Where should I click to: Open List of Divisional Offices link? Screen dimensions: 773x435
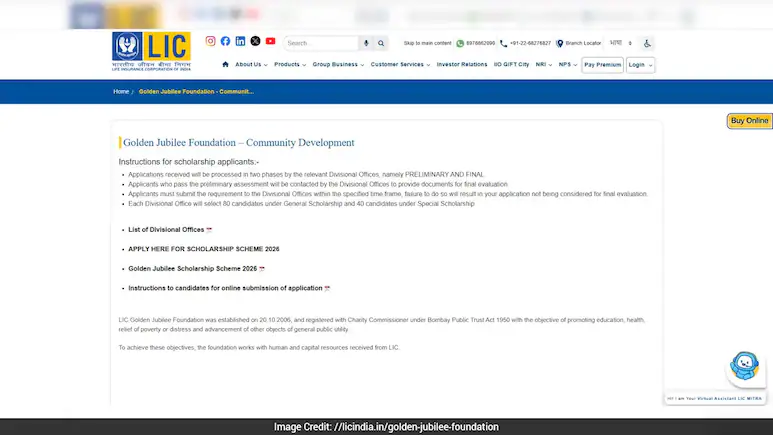pyautogui.click(x=166, y=230)
